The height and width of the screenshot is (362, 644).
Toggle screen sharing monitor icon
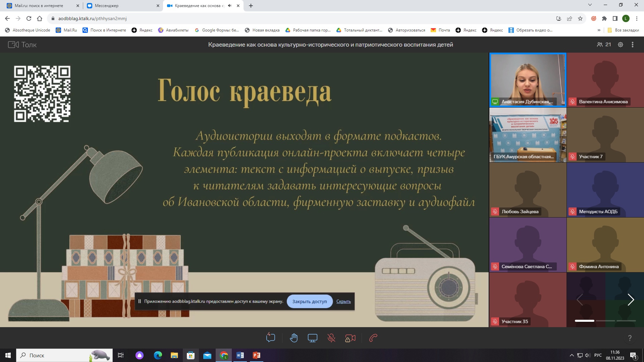coord(313,338)
